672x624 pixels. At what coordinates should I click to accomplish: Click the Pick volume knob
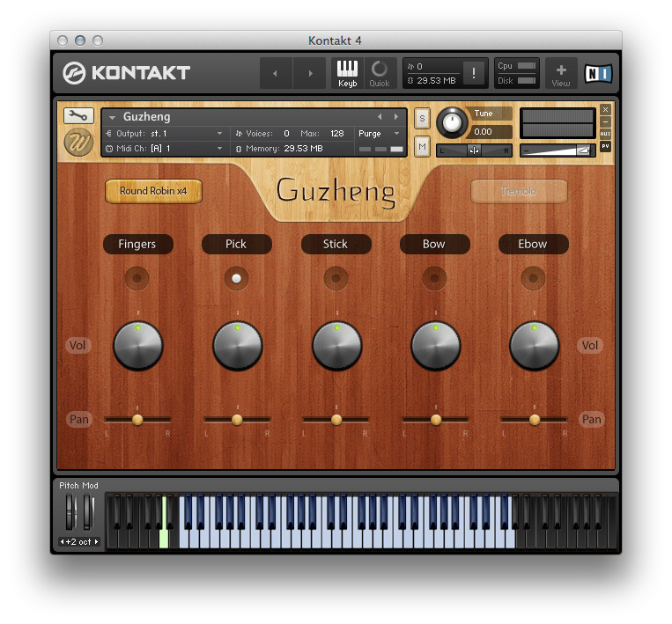237,346
